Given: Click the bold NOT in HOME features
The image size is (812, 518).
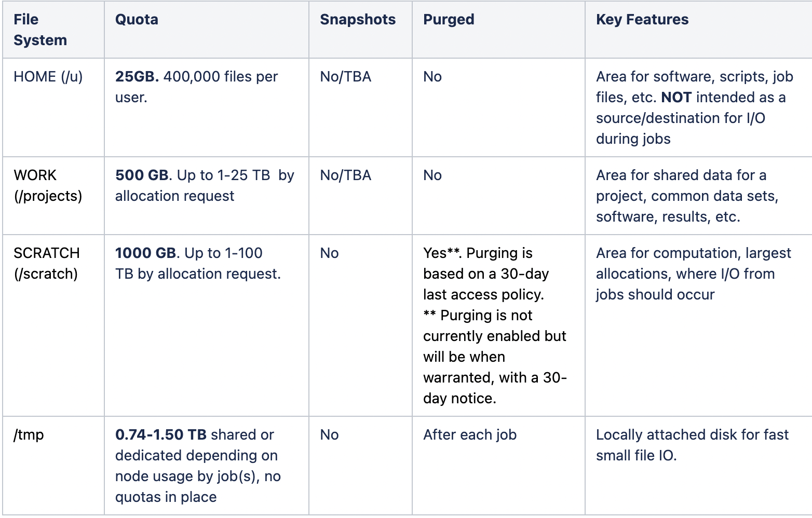Looking at the screenshot, I should (x=676, y=97).
